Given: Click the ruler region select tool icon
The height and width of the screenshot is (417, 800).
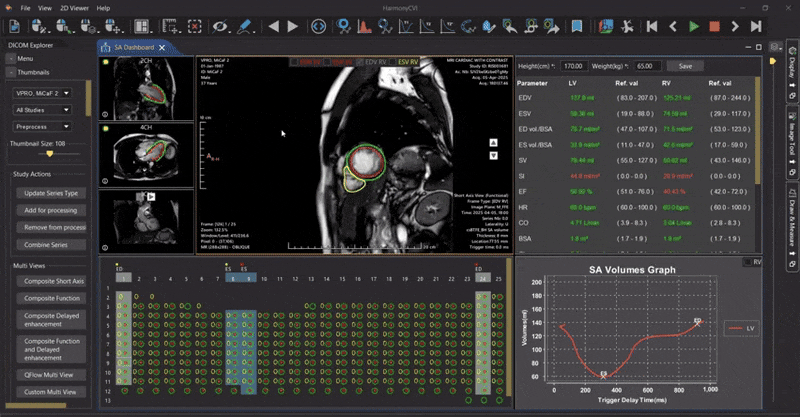Looking at the screenshot, I should (x=169, y=26).
